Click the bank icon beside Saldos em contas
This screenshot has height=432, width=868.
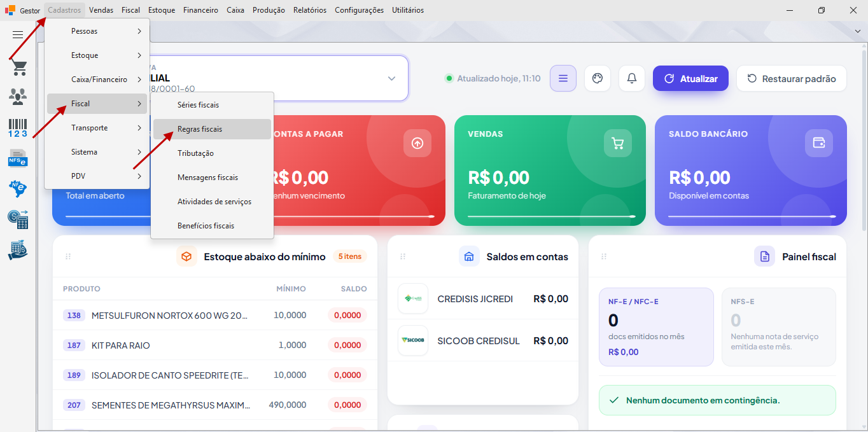coord(469,256)
